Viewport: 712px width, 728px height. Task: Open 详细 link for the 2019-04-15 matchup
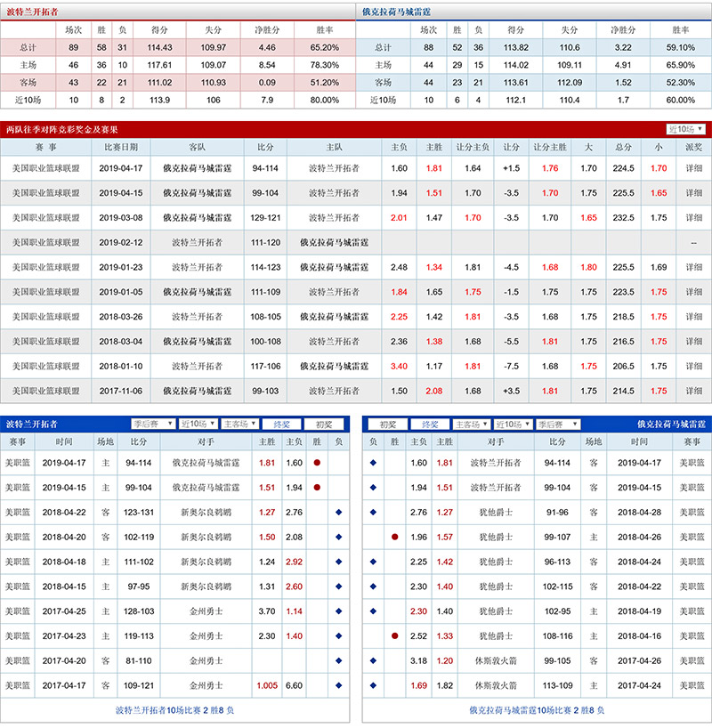point(694,192)
